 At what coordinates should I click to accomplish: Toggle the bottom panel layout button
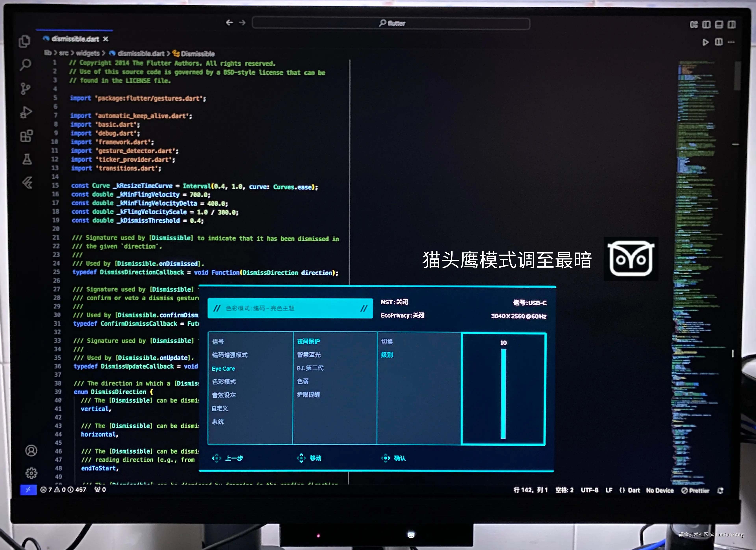coord(719,24)
